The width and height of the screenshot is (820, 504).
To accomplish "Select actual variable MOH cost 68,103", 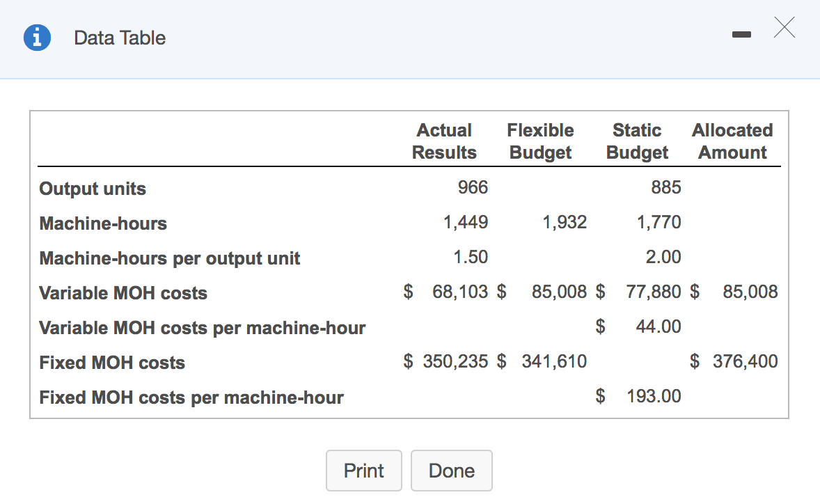I will [x=459, y=292].
